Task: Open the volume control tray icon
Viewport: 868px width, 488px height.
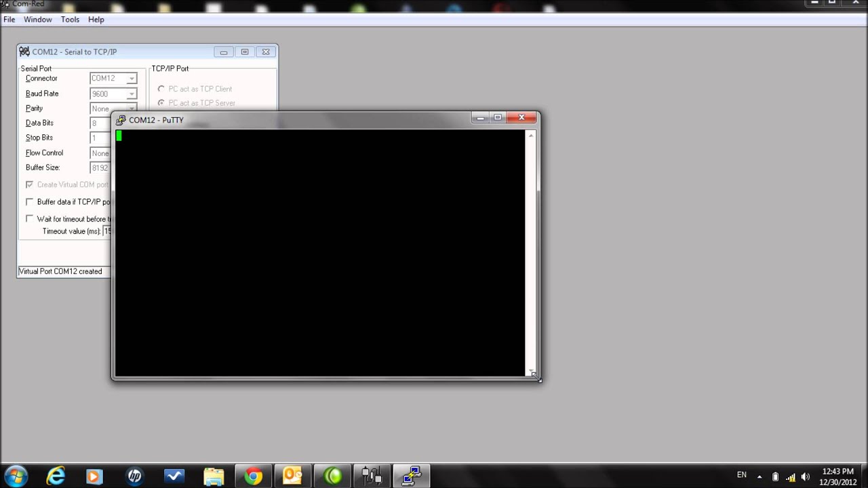Action: coord(806,476)
